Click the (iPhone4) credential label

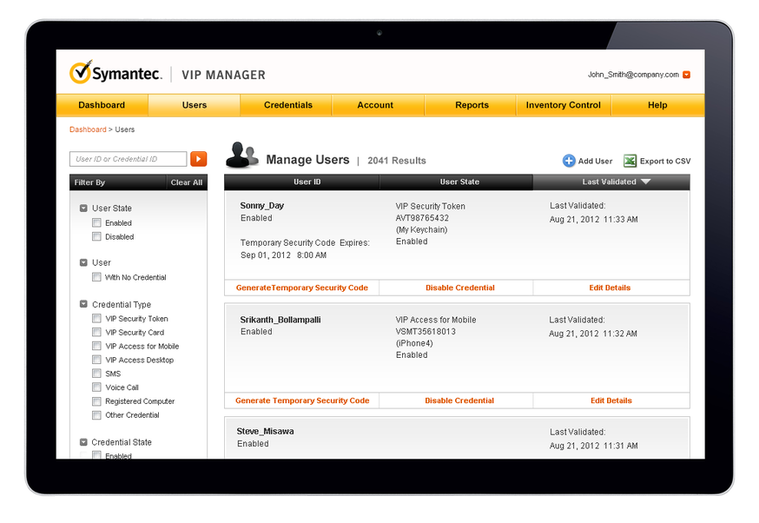point(414,343)
